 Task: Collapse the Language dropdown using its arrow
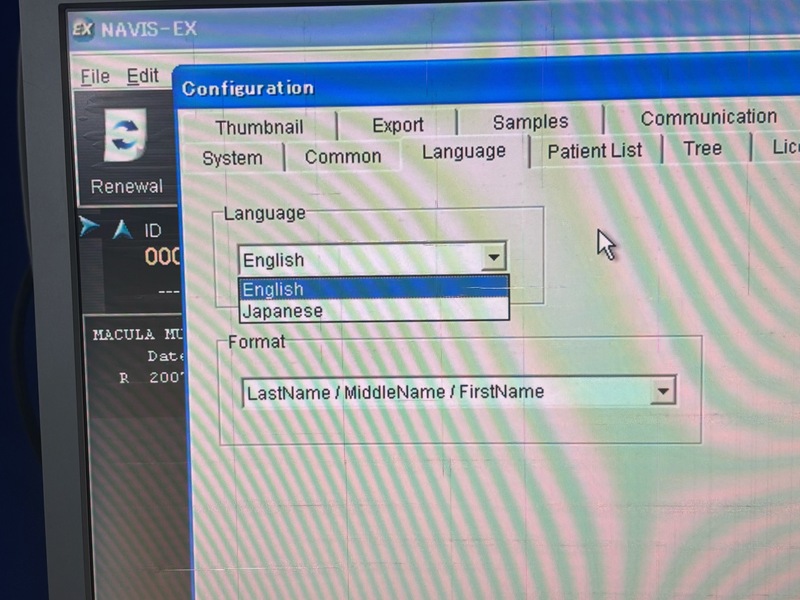[493, 258]
